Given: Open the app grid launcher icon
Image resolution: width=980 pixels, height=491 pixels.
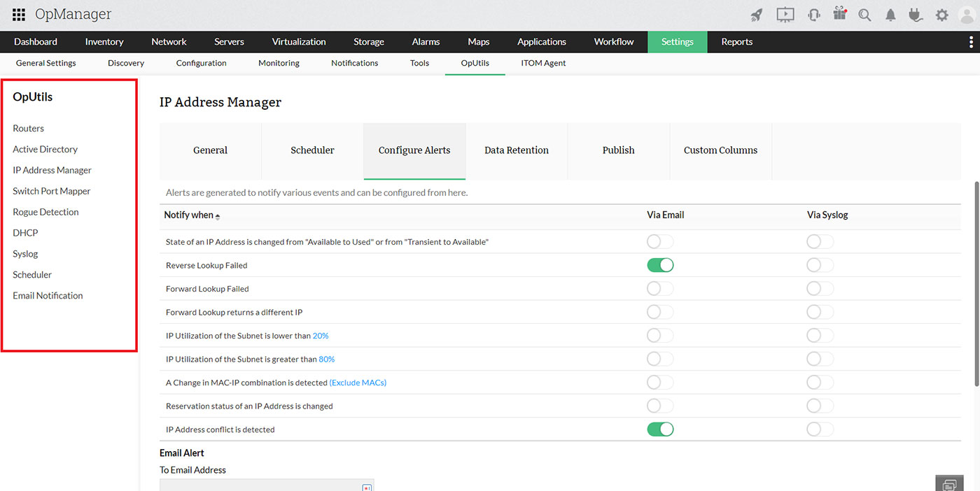Looking at the screenshot, I should tap(19, 15).
